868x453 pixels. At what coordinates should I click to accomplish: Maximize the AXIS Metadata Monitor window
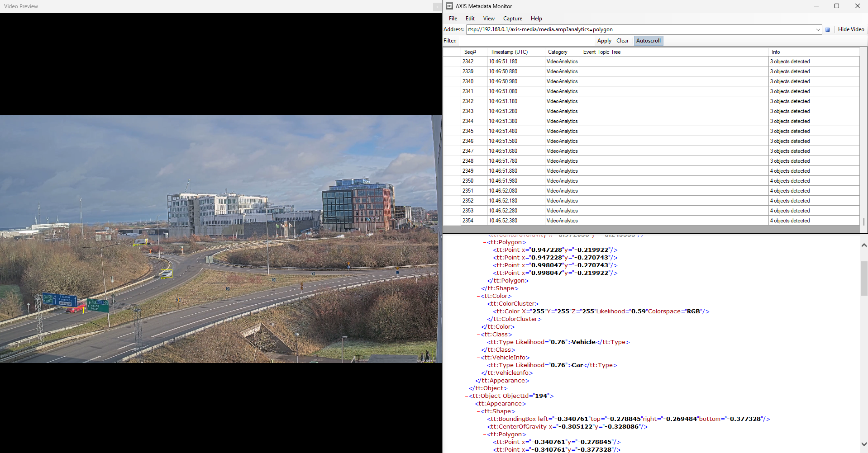pyautogui.click(x=837, y=6)
